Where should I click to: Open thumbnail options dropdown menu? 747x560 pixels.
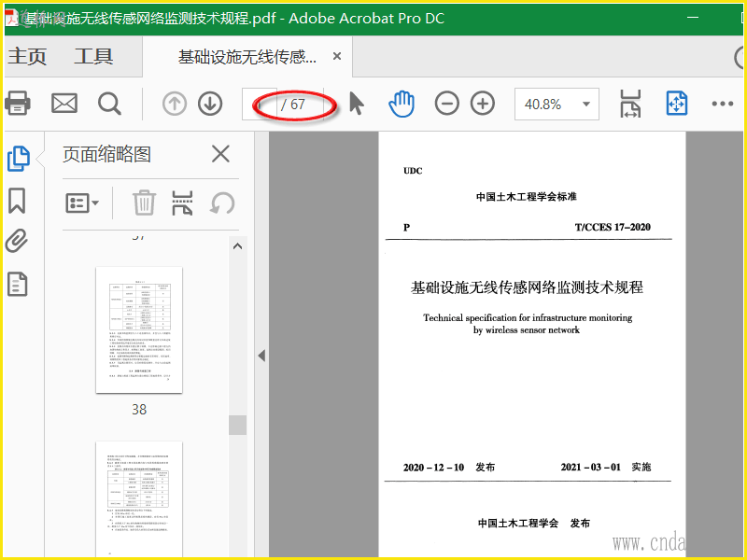[x=82, y=203]
